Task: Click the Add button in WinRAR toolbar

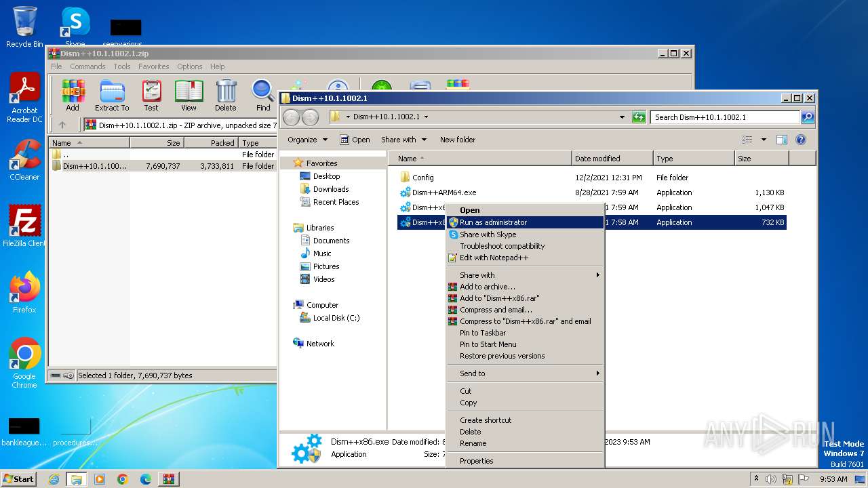Action: coord(73,95)
